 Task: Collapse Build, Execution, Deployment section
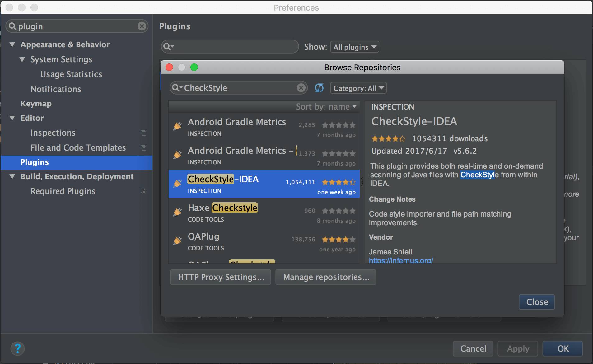point(12,177)
